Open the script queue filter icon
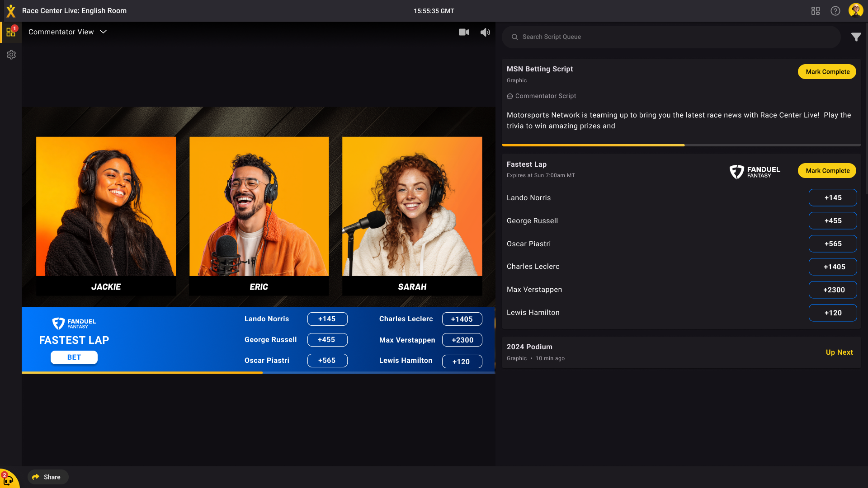The height and width of the screenshot is (488, 868). click(857, 37)
